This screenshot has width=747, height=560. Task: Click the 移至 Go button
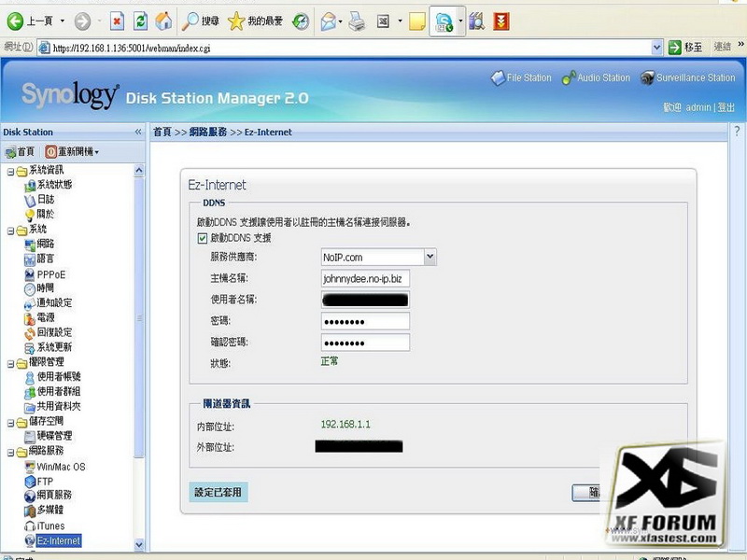tap(685, 48)
